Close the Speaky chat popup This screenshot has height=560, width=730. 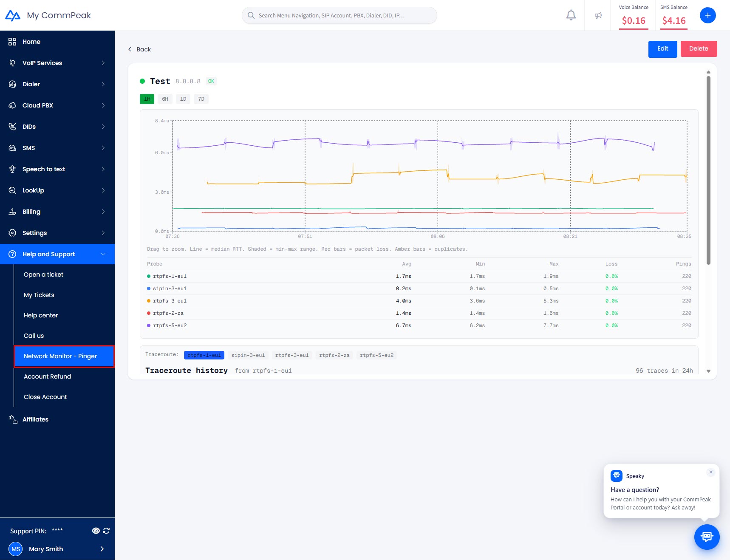coord(711,472)
